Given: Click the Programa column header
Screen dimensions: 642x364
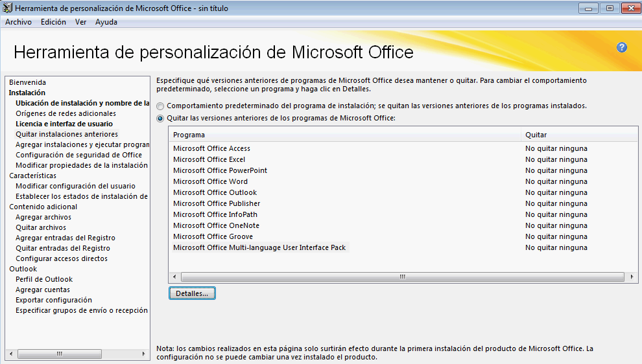Looking at the screenshot, I should pyautogui.click(x=189, y=135).
